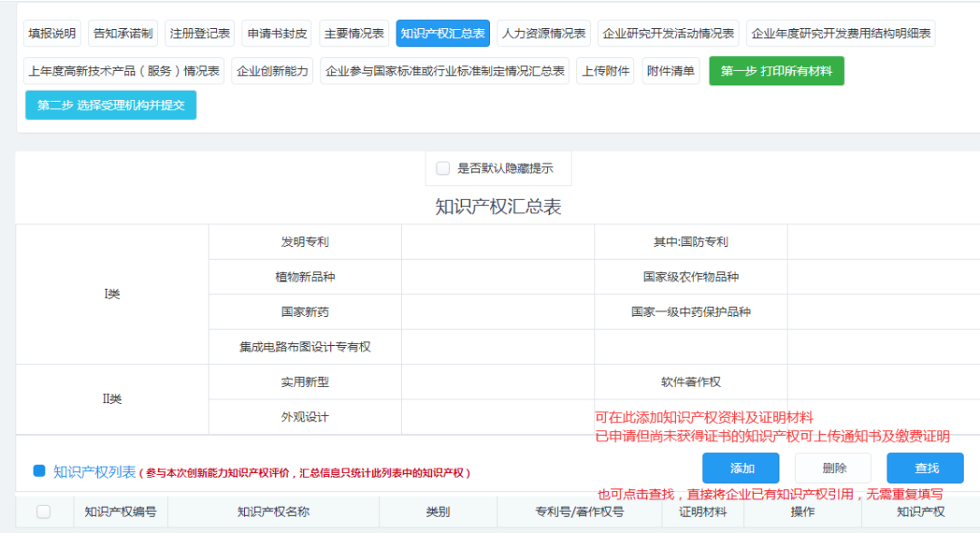Click the 知识产权汇总表 page title
The image size is (980, 533).
[x=498, y=207]
